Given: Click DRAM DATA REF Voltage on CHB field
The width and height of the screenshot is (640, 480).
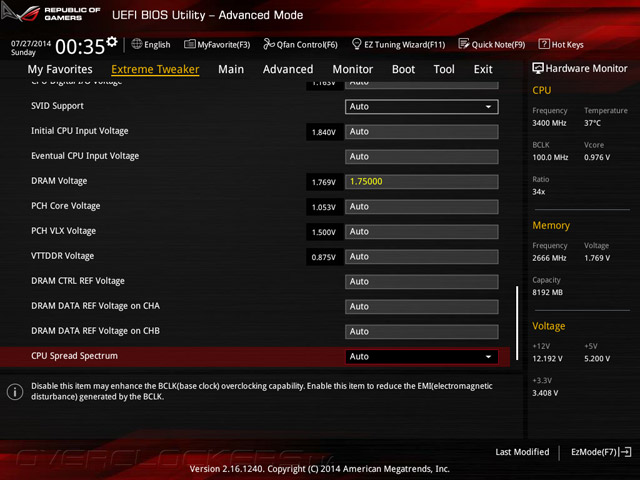Looking at the screenshot, I should (422, 331).
